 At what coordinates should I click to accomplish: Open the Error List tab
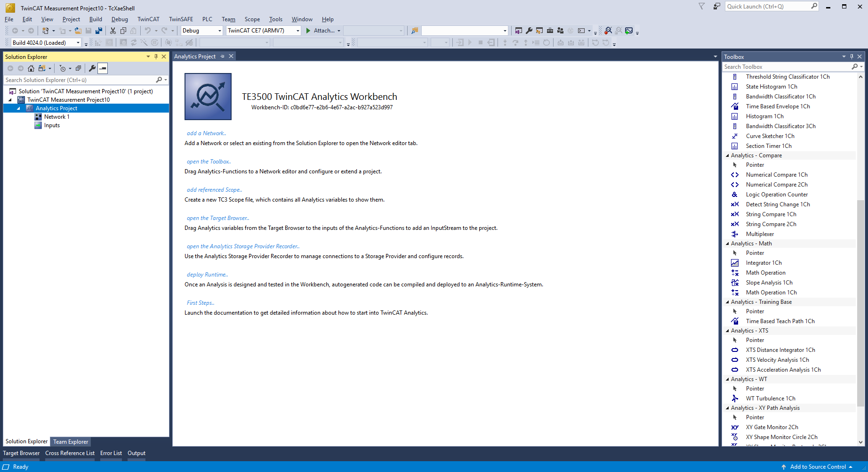(111, 453)
